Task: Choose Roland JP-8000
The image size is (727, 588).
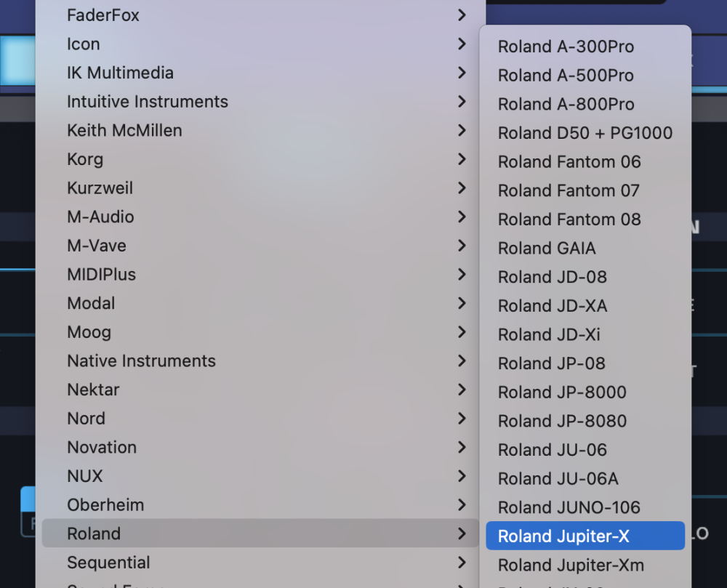Action: coord(585,392)
